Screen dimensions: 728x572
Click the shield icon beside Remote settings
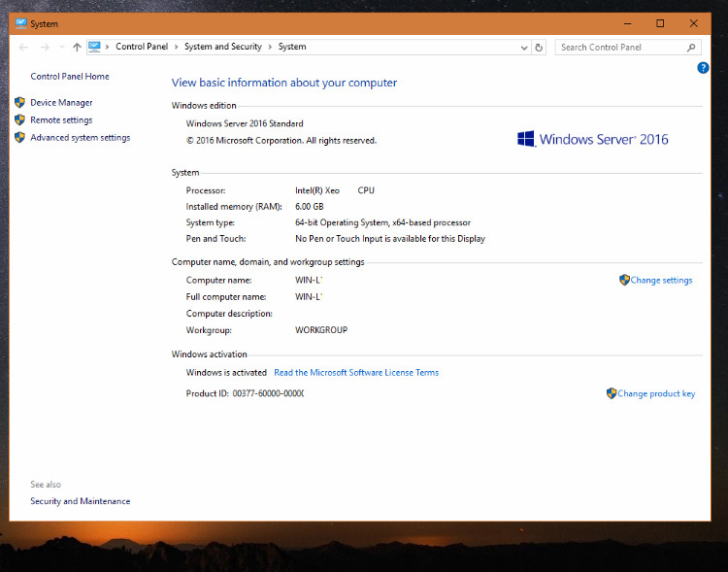tap(19, 119)
